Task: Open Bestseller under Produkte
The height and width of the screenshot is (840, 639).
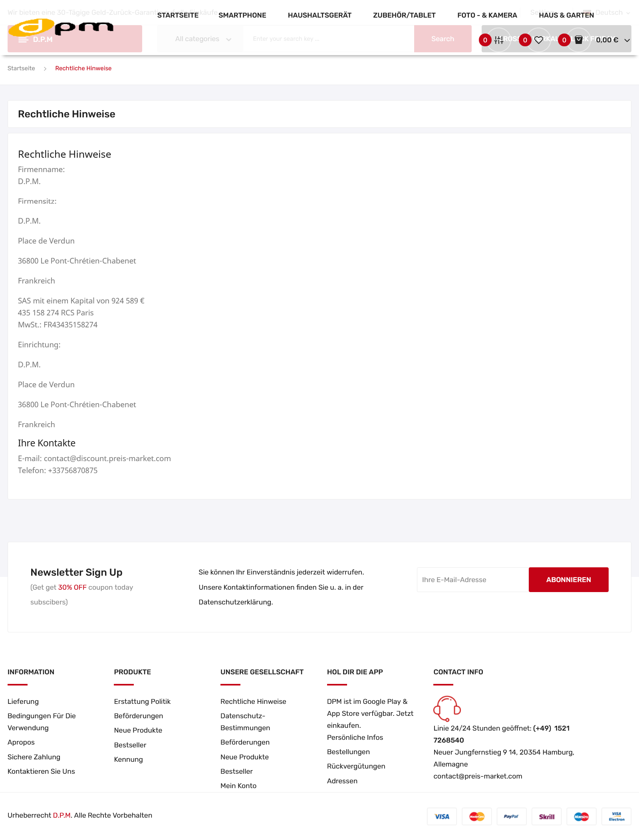Action: [x=130, y=745]
